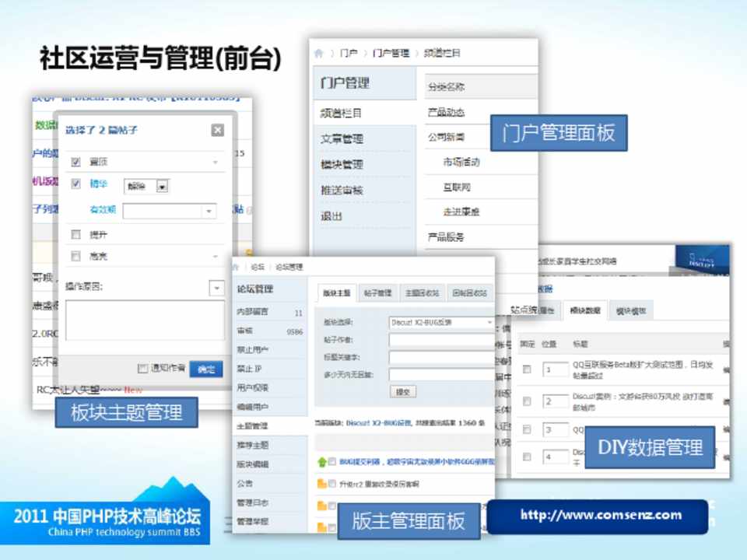The image size is (747, 560).
Task: Click the 确定 button in dialog
Action: point(205,369)
